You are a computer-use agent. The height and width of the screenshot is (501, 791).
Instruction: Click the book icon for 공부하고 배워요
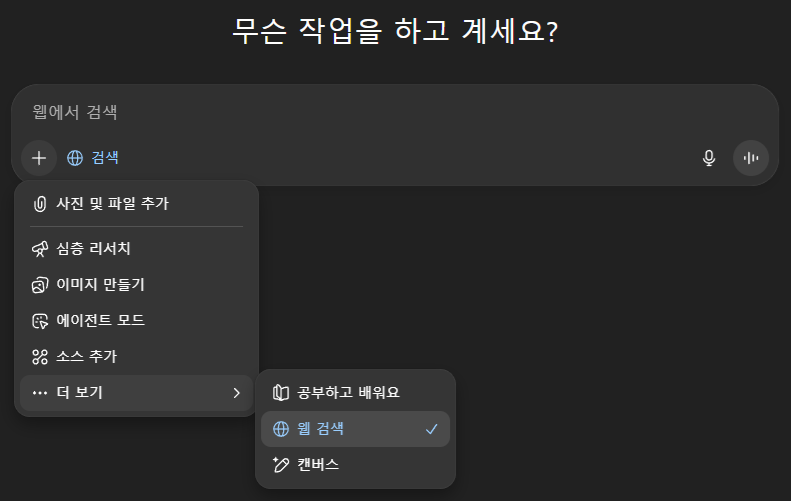[x=281, y=393]
